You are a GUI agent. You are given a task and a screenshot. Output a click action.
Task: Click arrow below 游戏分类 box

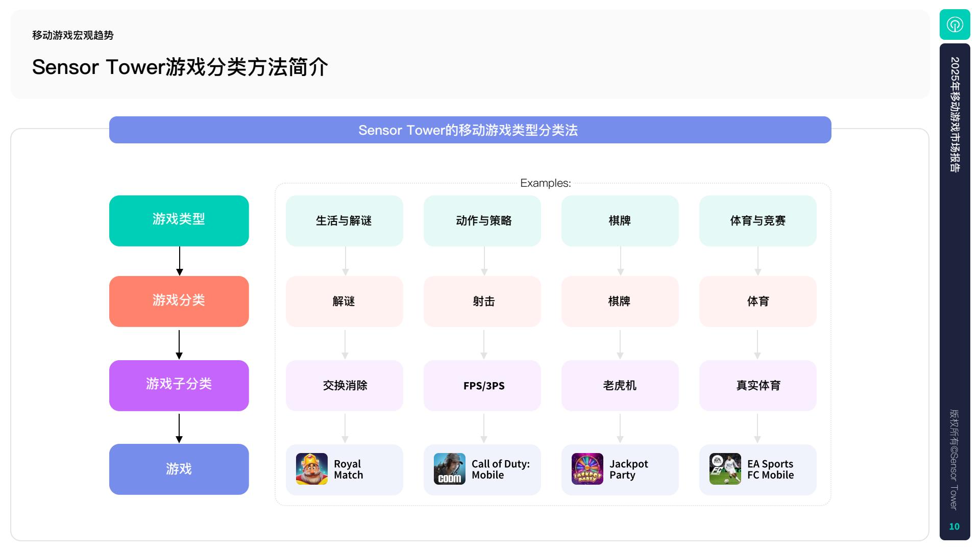pos(179,344)
